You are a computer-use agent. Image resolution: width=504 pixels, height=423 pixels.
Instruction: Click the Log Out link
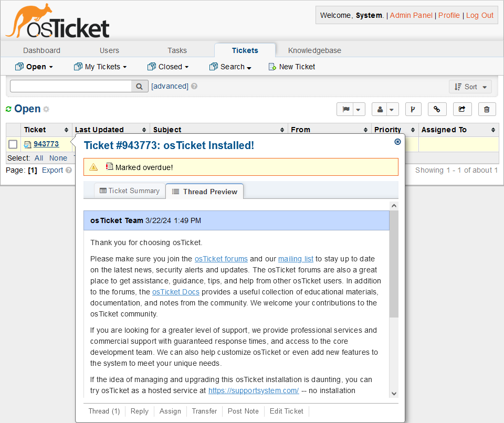pos(479,15)
